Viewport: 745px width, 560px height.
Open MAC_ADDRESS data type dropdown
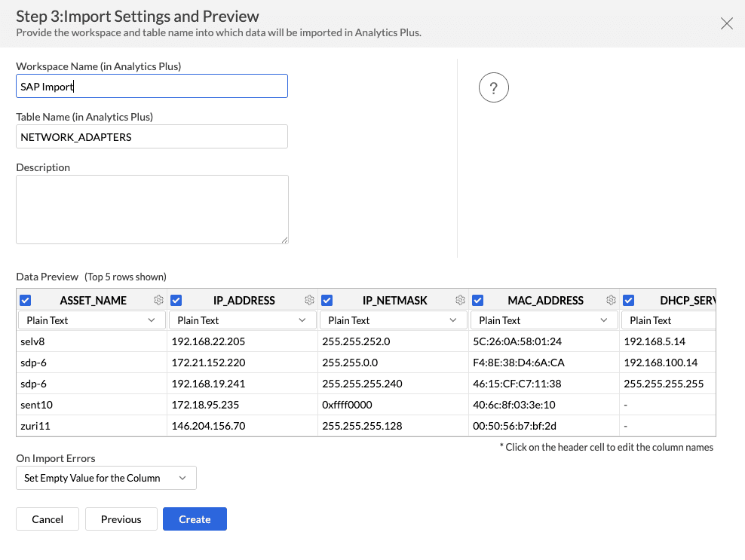click(x=544, y=320)
